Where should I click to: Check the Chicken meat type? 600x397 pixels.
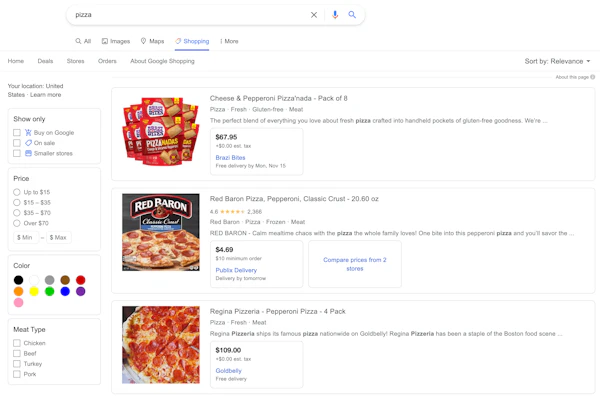point(17,343)
